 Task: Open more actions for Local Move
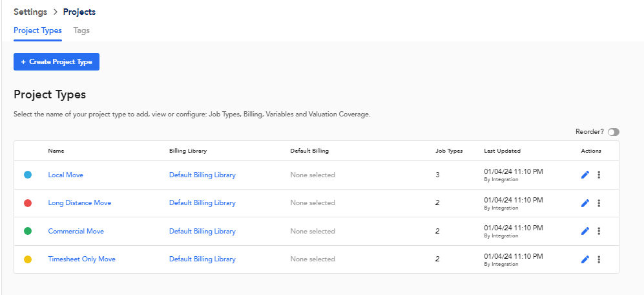pyautogui.click(x=599, y=175)
